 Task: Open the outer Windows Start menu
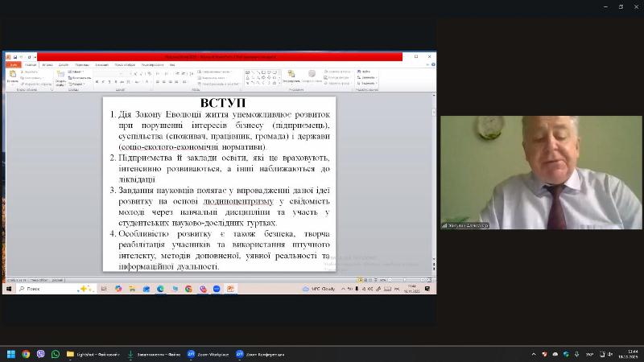point(11,354)
